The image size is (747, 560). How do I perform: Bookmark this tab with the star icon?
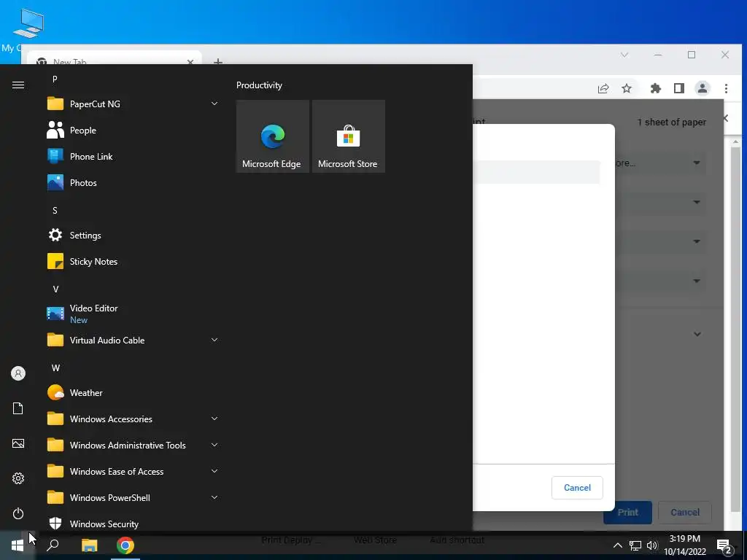click(x=627, y=88)
